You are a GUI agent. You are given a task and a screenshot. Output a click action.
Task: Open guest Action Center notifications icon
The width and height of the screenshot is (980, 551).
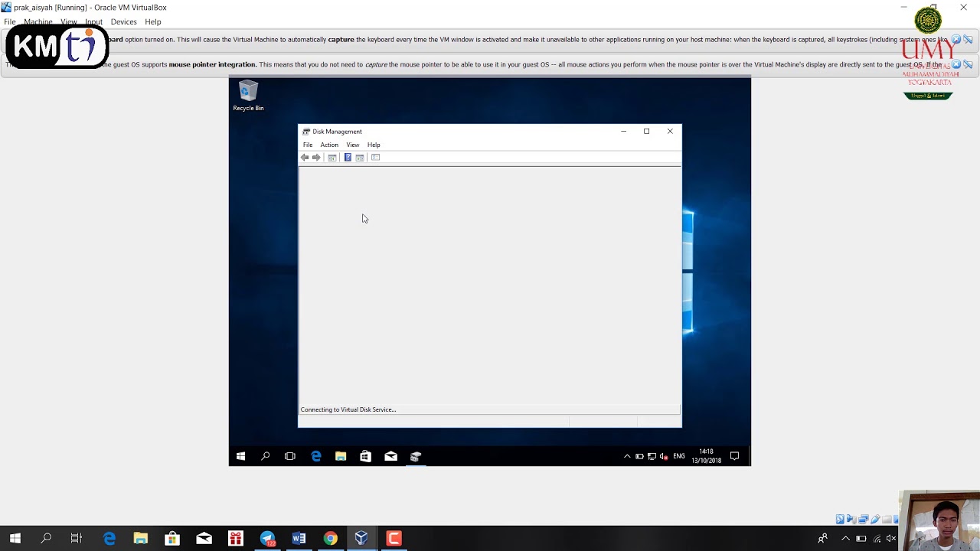[734, 456]
